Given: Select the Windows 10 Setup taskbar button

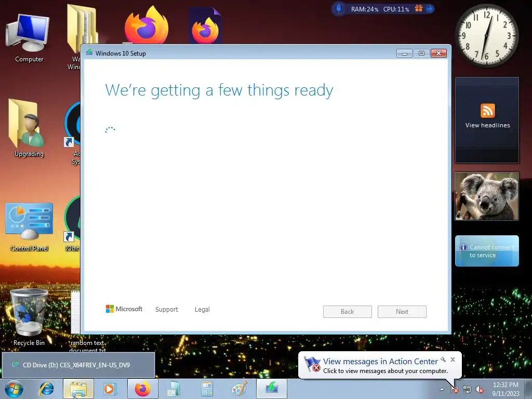Looking at the screenshot, I should click(272, 389).
